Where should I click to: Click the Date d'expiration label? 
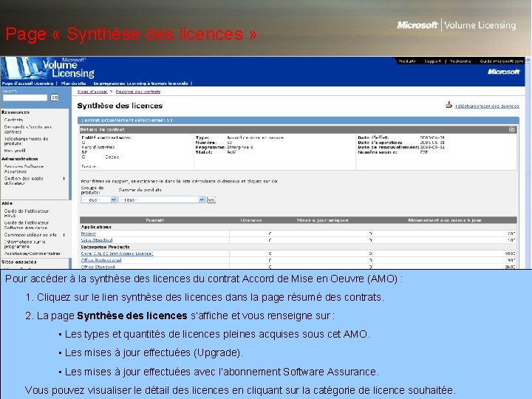point(380,143)
